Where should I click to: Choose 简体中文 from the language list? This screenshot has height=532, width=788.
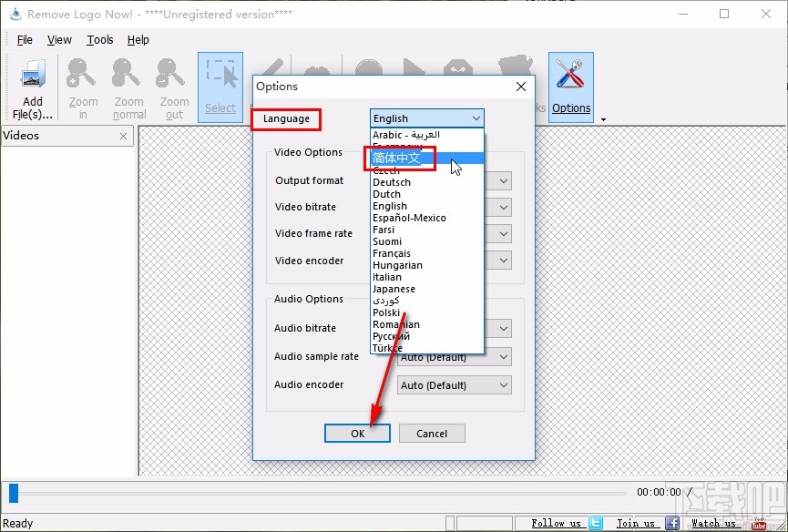point(427,158)
